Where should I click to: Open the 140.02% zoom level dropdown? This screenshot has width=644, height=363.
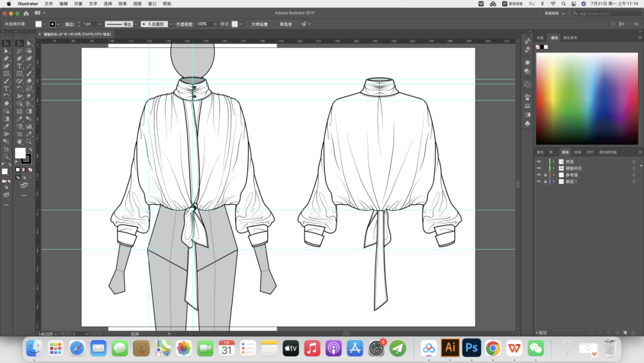click(x=56, y=334)
